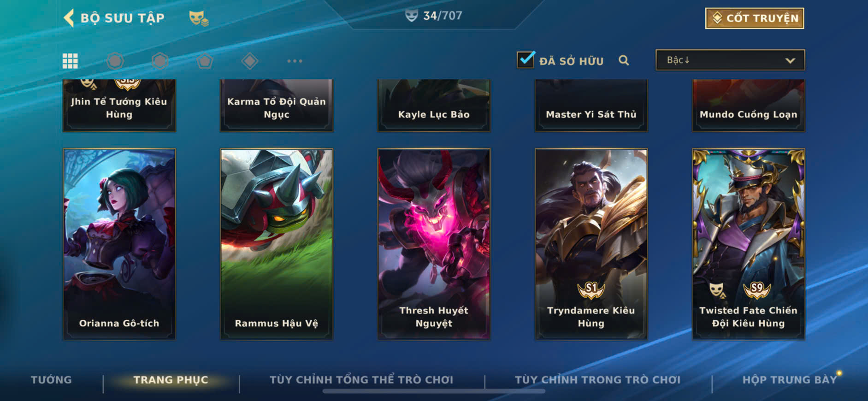Open Tùy Chỉnh Tổng Thể Trò Chơi tab

click(x=361, y=380)
